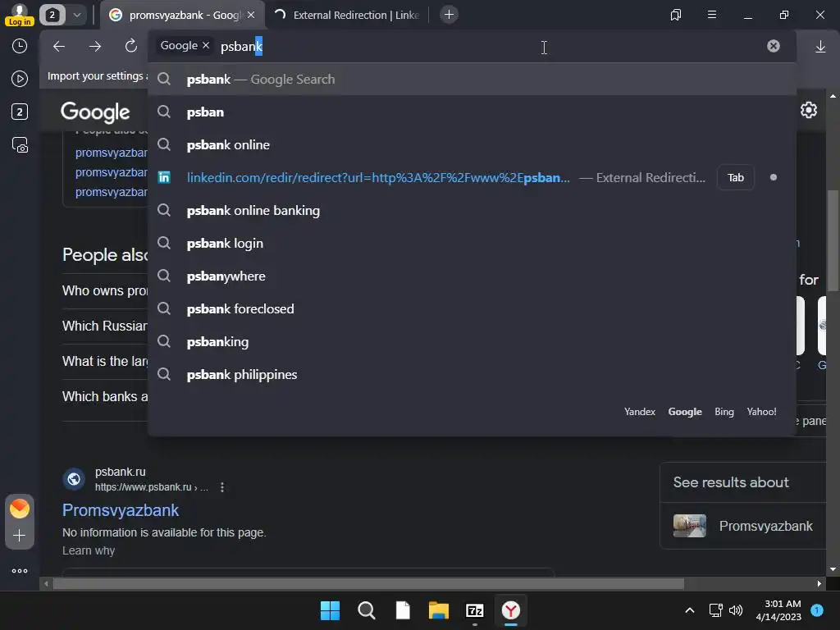This screenshot has height=630, width=840.
Task: Switch search engine to Bing
Action: pyautogui.click(x=724, y=412)
